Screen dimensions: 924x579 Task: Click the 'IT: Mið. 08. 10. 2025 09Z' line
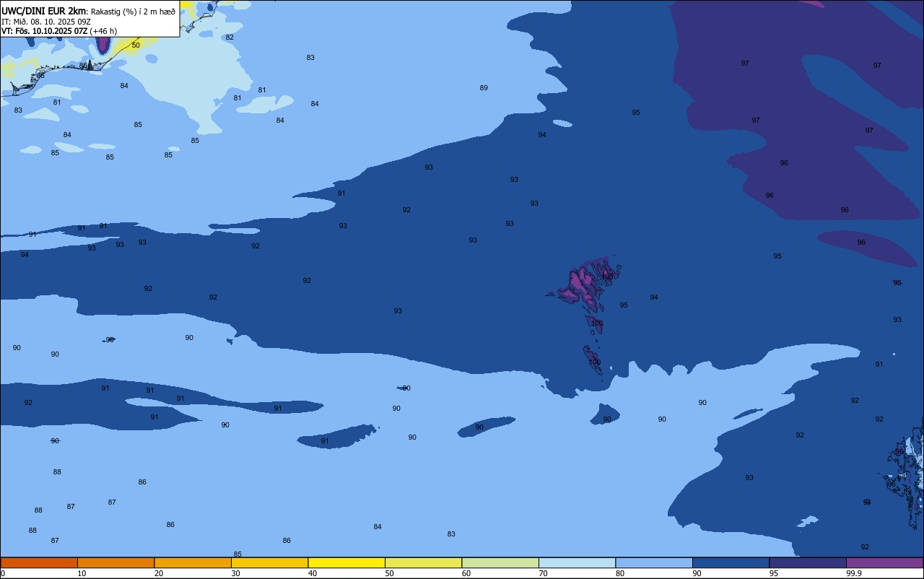pos(46,22)
